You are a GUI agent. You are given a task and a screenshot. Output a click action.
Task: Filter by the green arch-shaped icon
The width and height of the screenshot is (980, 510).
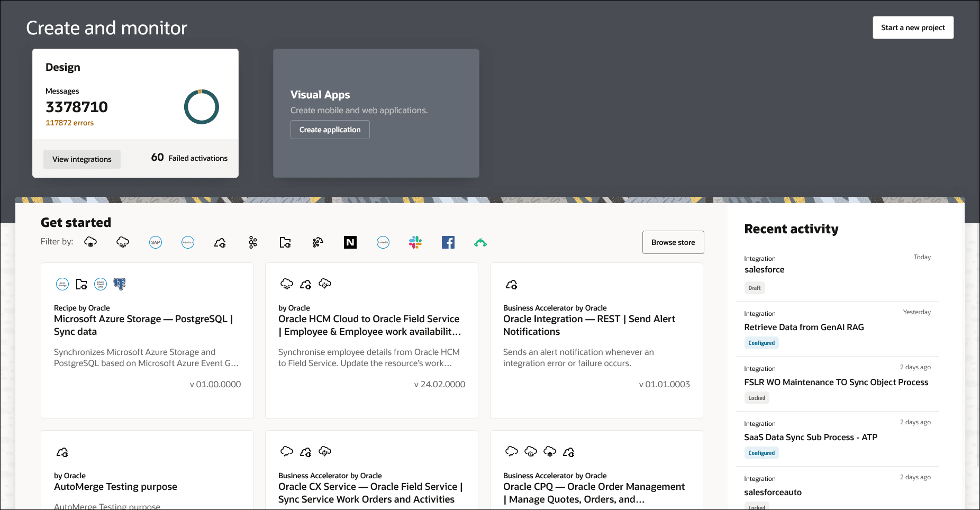480,242
